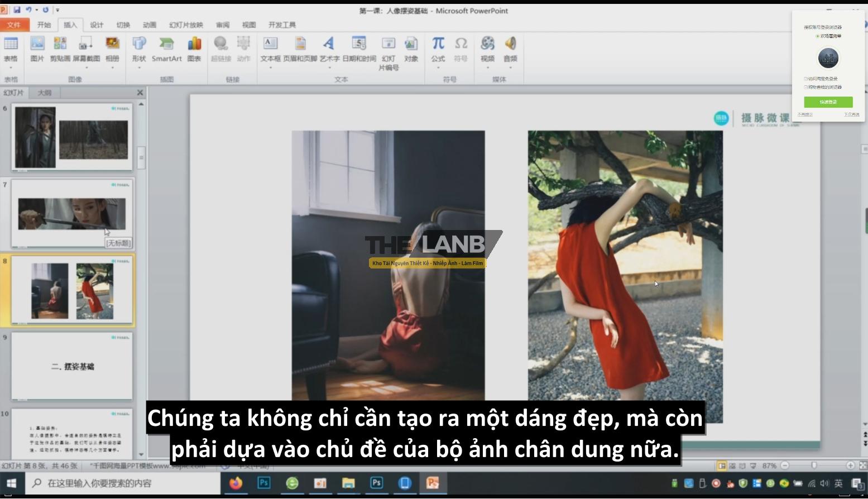The image size is (868, 499).
Task: Check the second checkbox in login popup
Action: (805, 87)
